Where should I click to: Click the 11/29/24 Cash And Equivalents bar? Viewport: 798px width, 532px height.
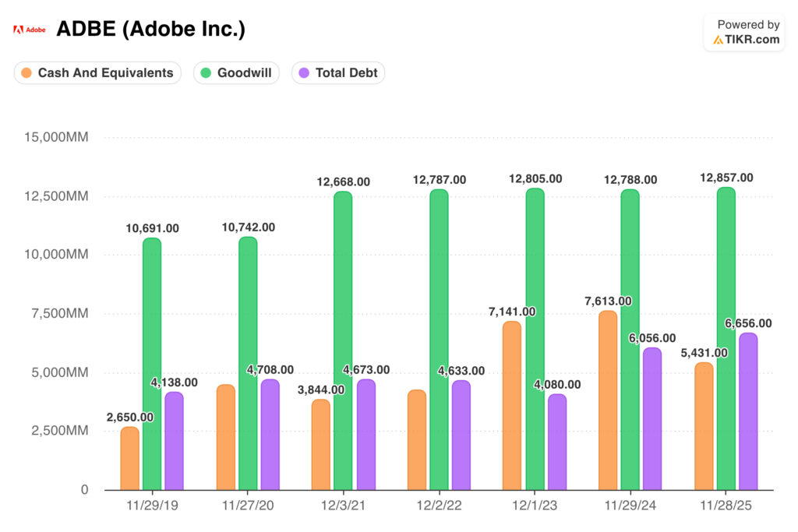click(607, 400)
